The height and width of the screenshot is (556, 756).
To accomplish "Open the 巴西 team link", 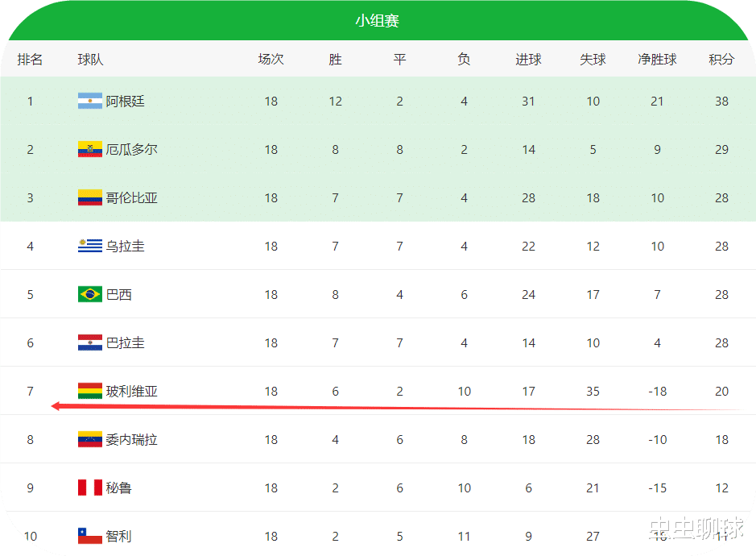I will 119,295.
